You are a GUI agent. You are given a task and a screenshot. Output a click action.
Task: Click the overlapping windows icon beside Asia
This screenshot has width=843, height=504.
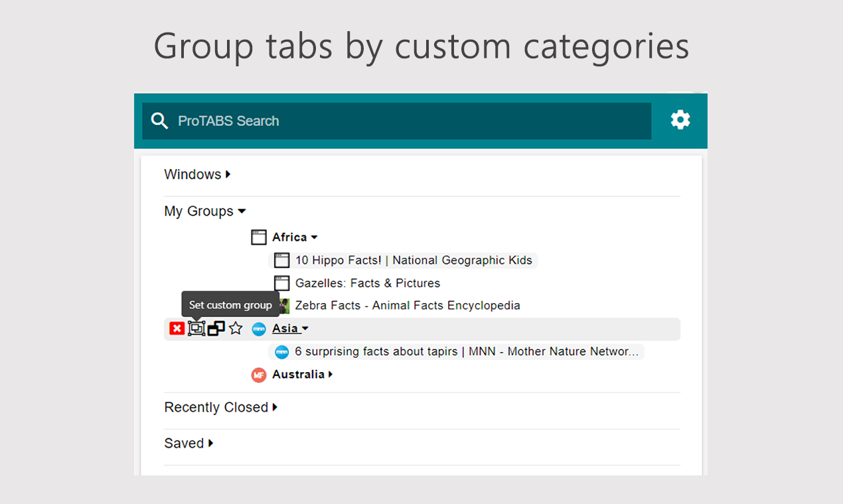tap(216, 328)
